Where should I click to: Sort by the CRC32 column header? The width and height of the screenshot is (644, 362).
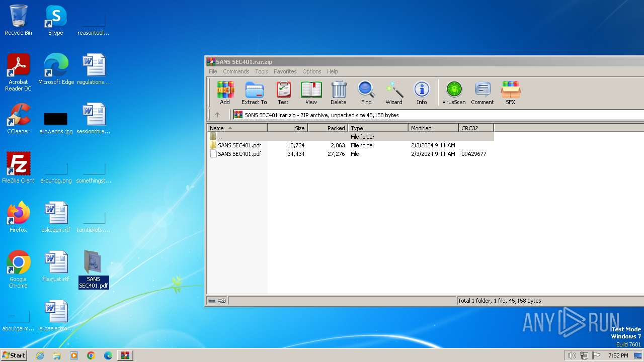476,128
